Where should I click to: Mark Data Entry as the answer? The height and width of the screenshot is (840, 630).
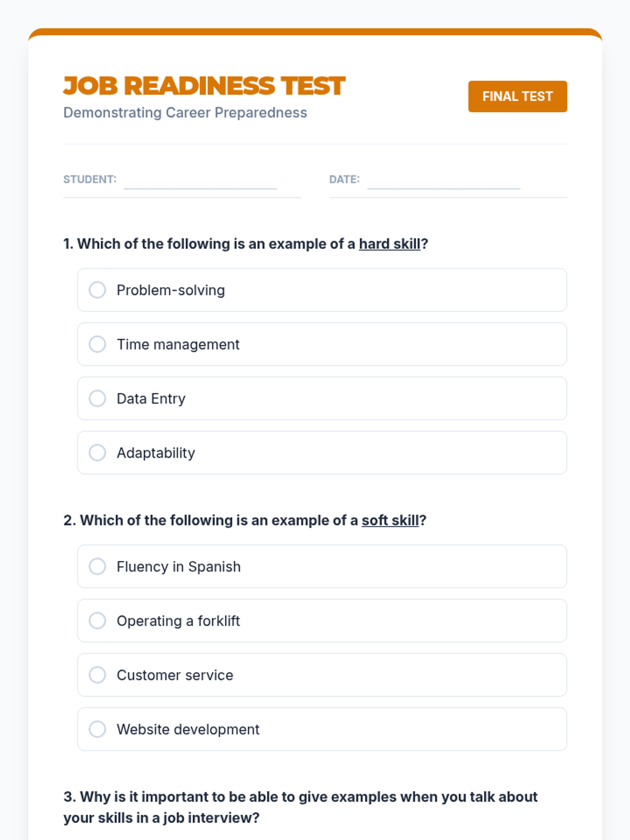coord(97,398)
